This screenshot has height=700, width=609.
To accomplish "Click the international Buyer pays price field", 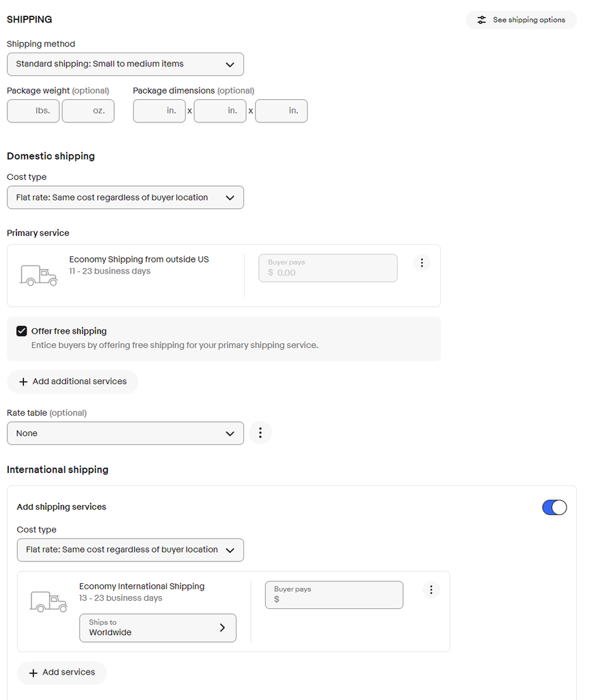I will (334, 595).
